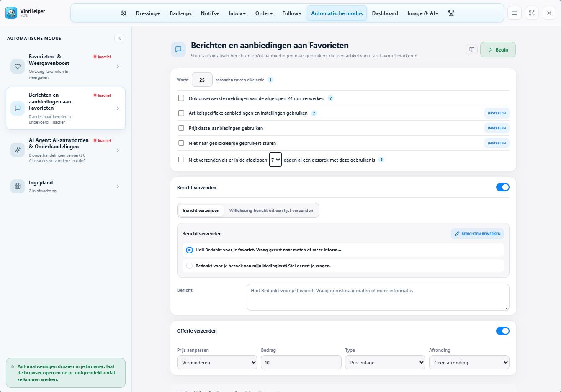Open the Afronding dropdown
Image resolution: width=561 pixels, height=392 pixels.
(x=469, y=362)
